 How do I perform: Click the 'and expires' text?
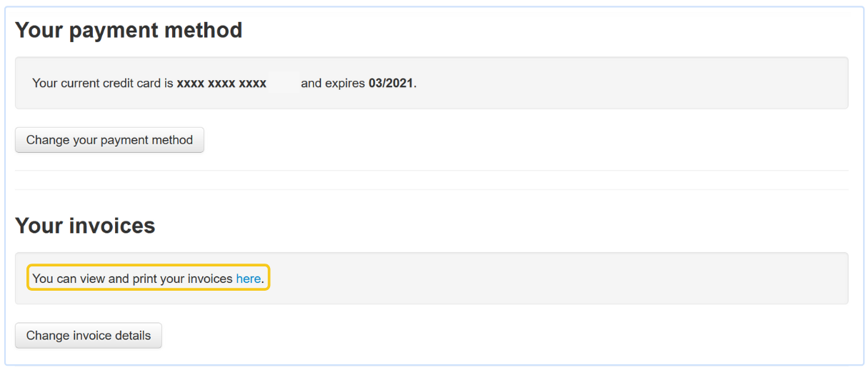(332, 83)
